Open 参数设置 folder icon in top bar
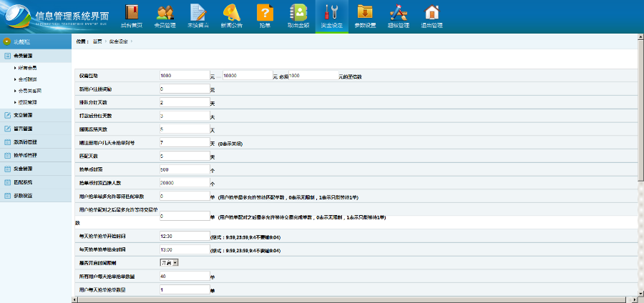Image resolution: width=644 pixels, height=303 pixels. click(365, 12)
